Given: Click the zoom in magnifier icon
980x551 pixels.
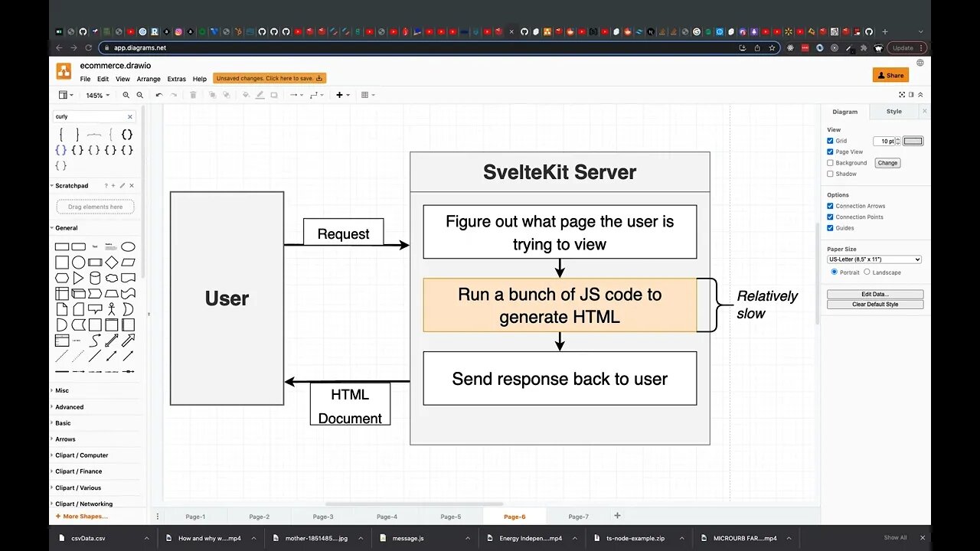Looking at the screenshot, I should (x=126, y=95).
